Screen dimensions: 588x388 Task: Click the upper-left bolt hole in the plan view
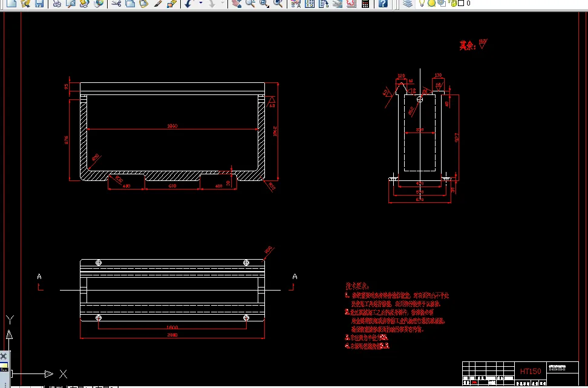[x=99, y=263]
